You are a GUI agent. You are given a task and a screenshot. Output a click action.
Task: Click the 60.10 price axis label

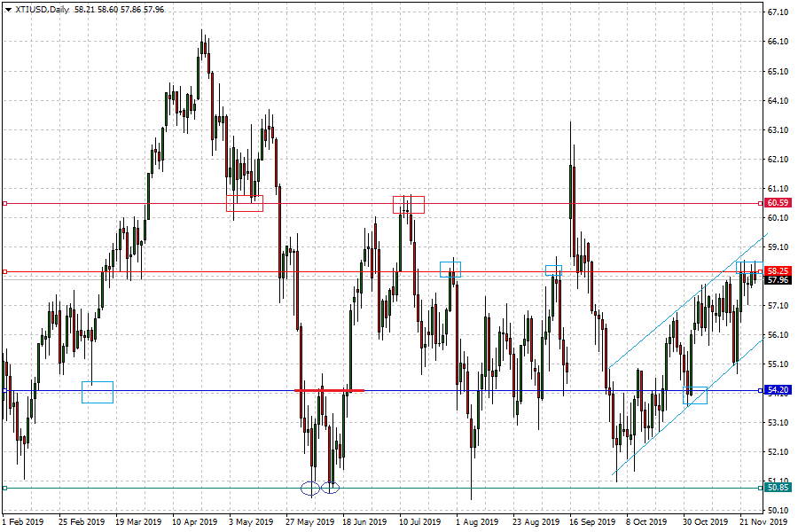[778, 218]
